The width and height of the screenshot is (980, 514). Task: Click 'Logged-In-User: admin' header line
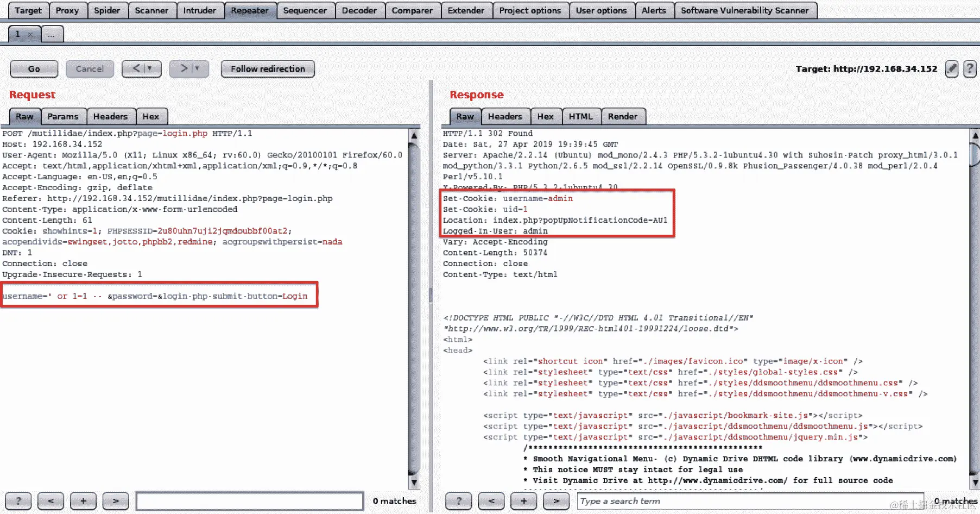tap(495, 231)
